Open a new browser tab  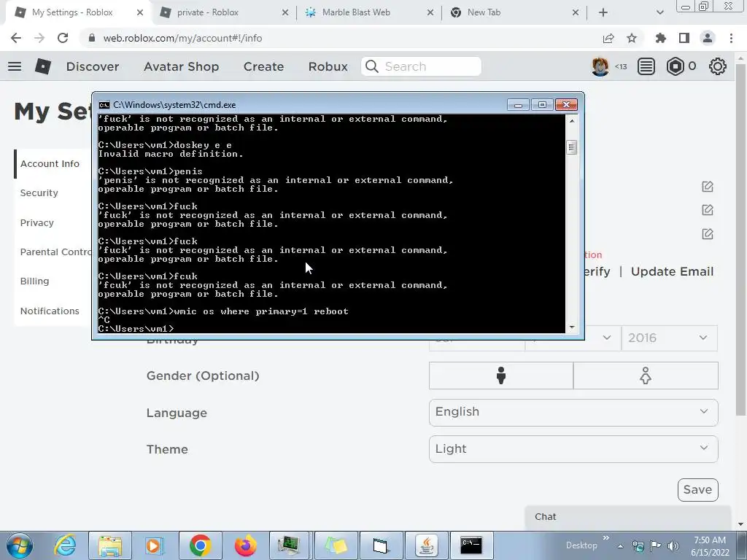(603, 12)
